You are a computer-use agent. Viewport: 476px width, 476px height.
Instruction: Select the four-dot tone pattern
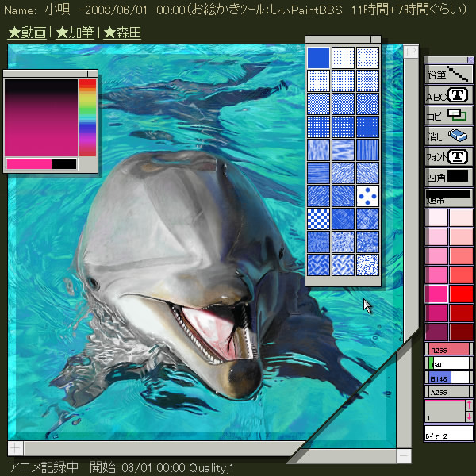[367, 195]
